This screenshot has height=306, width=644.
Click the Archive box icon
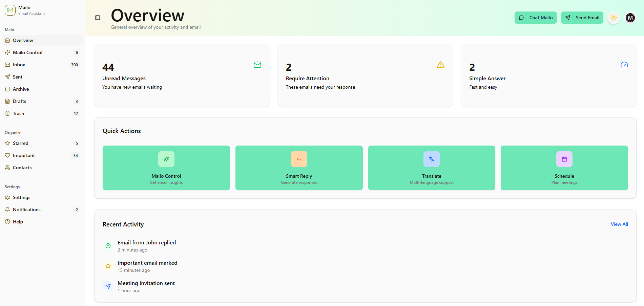[x=7, y=89]
